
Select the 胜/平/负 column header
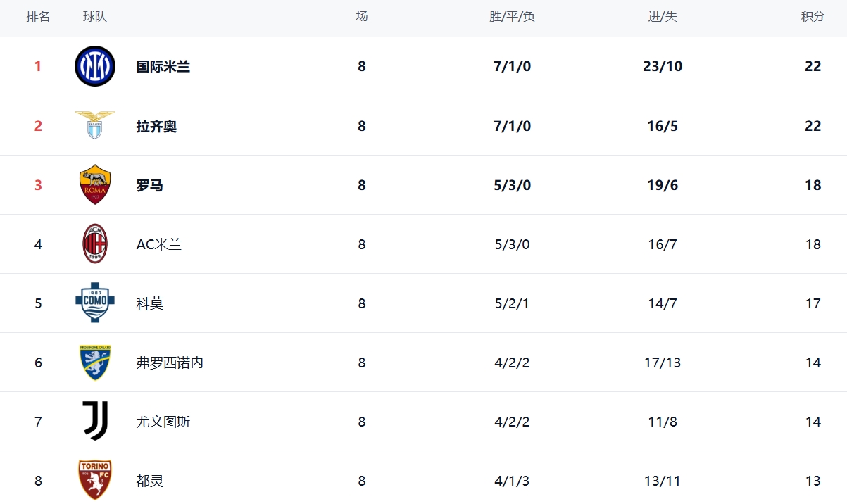[x=512, y=16]
